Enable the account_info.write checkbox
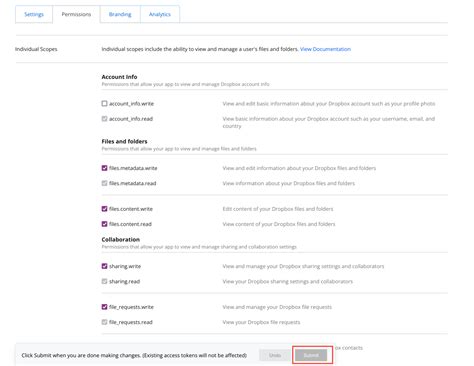474x366 pixels. 104,104
